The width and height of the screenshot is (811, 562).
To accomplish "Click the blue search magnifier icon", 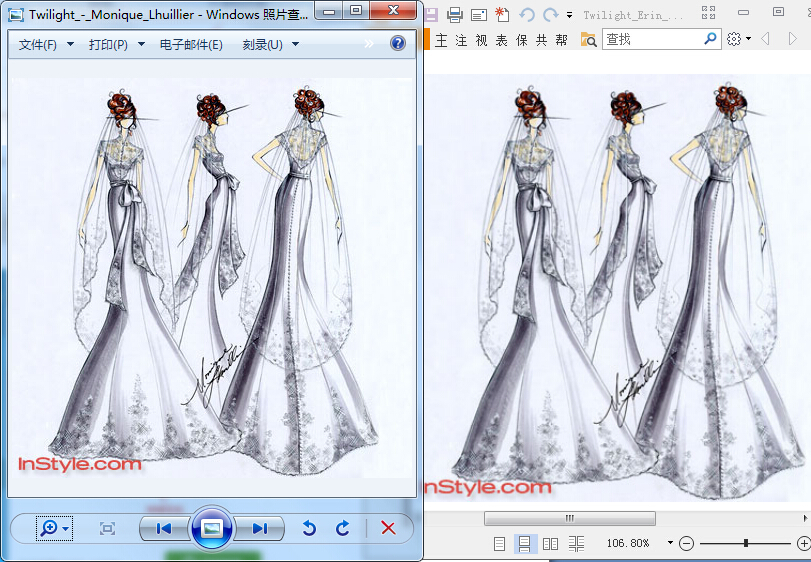I will pyautogui.click(x=711, y=38).
